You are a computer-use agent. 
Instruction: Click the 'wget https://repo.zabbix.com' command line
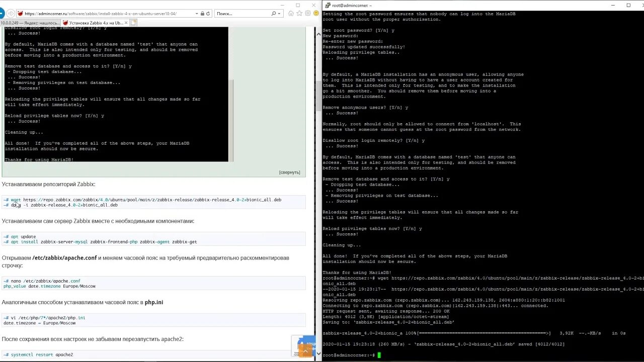142,200
